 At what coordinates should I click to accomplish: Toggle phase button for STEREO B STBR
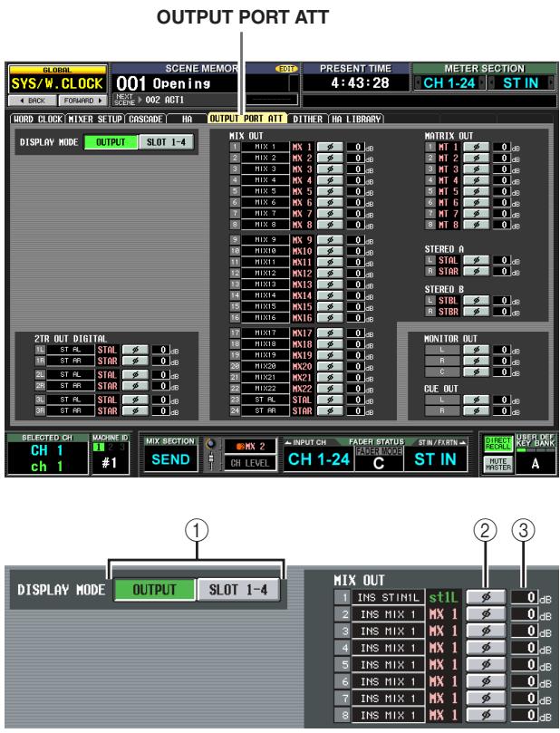[x=477, y=312]
